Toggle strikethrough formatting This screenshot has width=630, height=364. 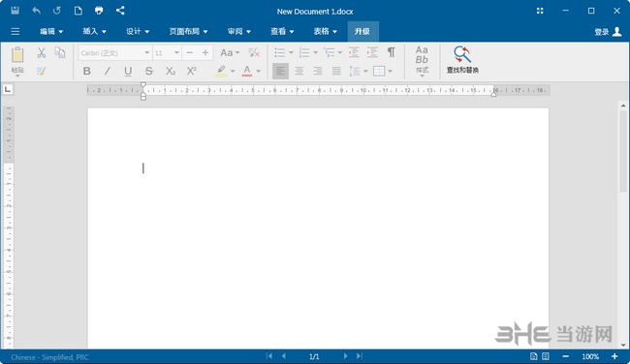[x=148, y=72]
